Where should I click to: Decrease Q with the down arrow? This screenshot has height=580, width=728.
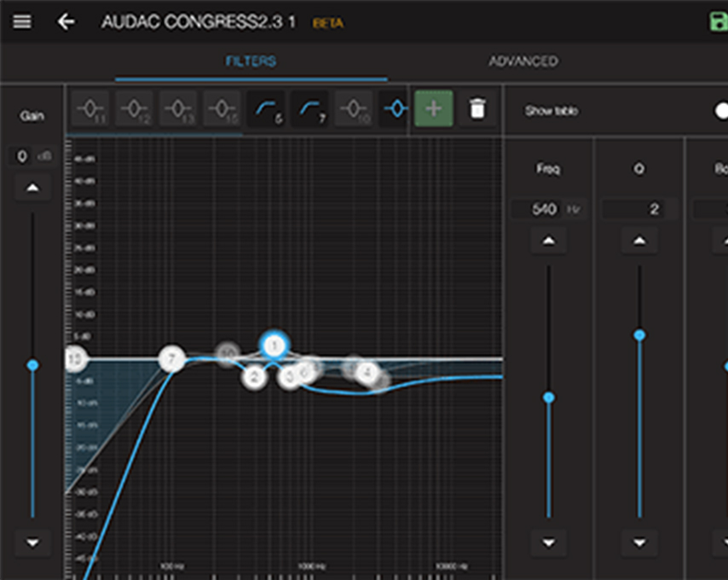pyautogui.click(x=639, y=542)
